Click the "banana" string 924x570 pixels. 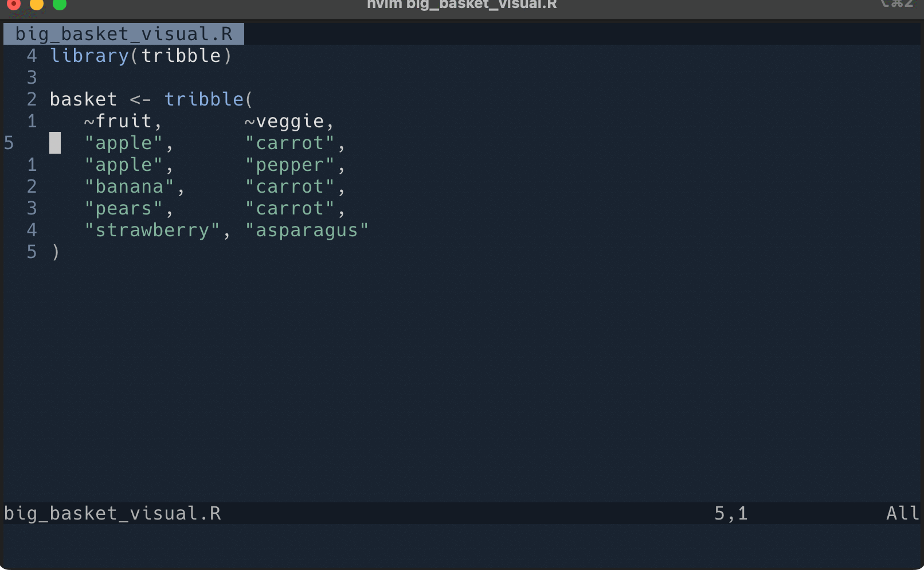(129, 187)
